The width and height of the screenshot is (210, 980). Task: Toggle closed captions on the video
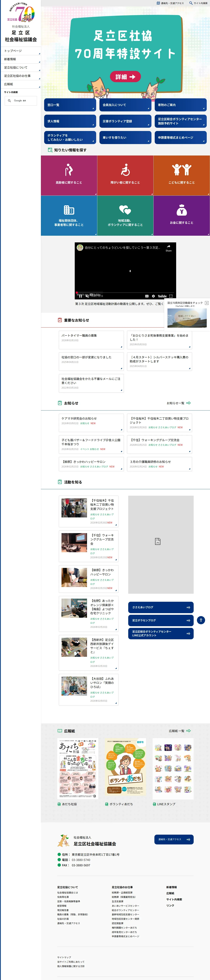(147, 296)
